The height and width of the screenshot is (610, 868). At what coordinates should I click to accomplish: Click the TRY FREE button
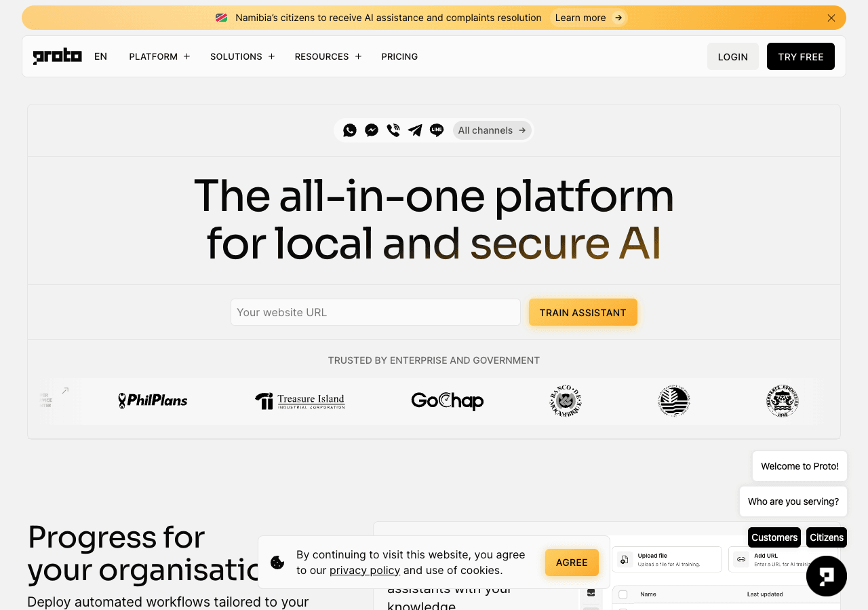[801, 56]
